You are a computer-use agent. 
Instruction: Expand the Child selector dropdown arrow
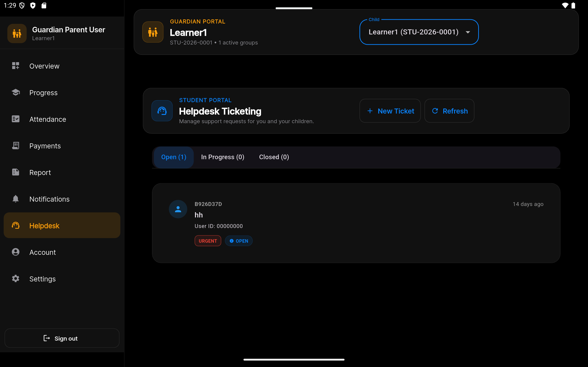468,32
